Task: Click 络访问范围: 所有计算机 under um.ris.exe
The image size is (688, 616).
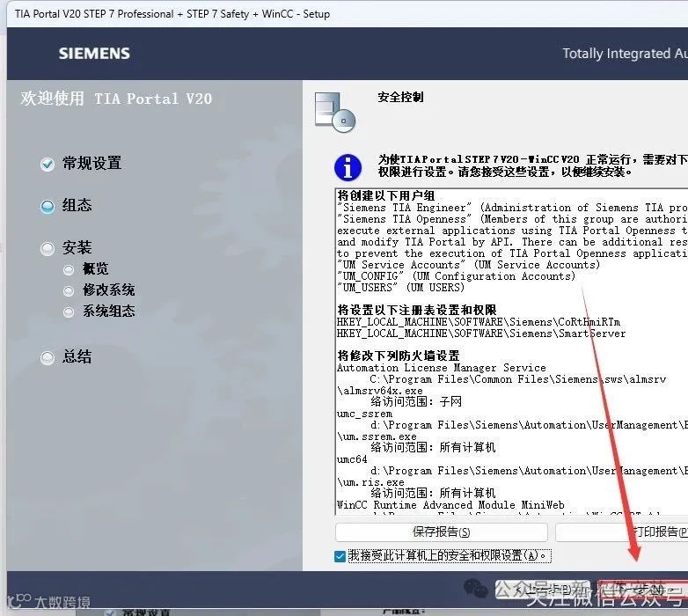Action: pos(433,493)
